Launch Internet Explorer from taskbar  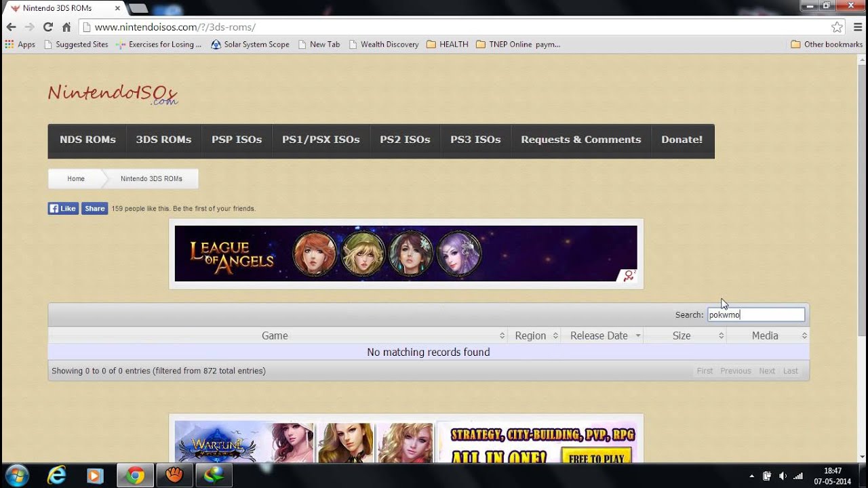(x=56, y=476)
